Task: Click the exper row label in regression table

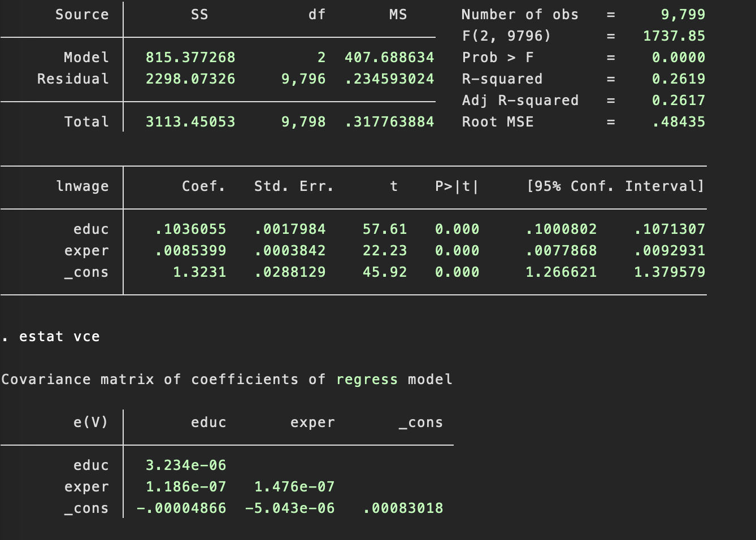Action: click(86, 250)
